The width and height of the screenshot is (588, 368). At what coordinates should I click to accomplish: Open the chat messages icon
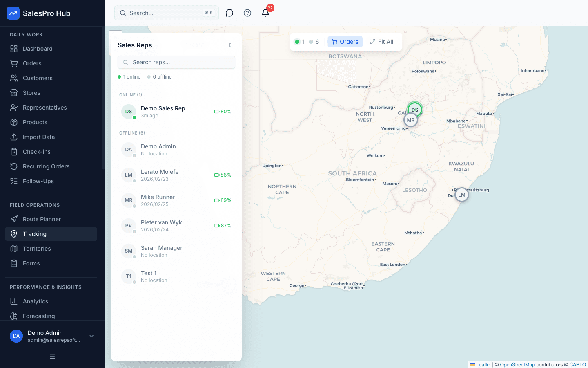tap(229, 13)
